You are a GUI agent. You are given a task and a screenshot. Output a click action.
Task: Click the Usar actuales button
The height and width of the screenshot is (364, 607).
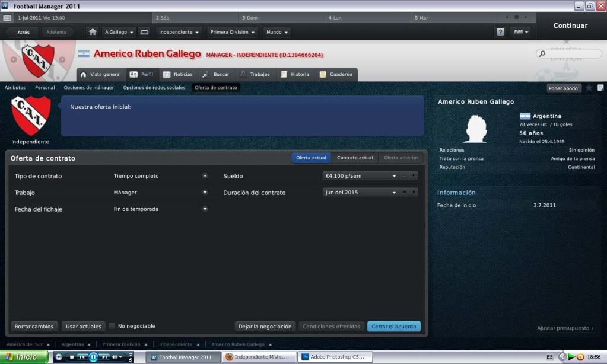pos(84,327)
